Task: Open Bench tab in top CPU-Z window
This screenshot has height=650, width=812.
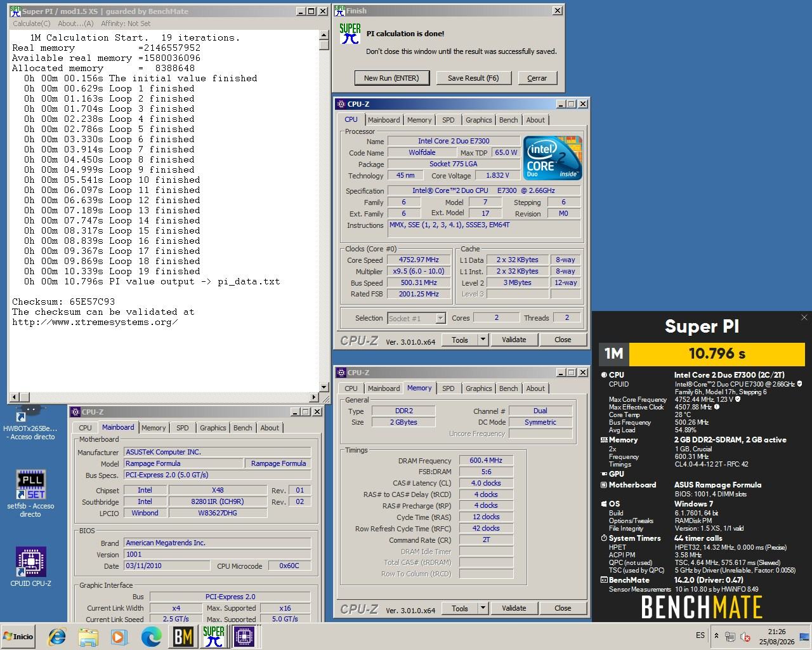Action: coord(508,120)
